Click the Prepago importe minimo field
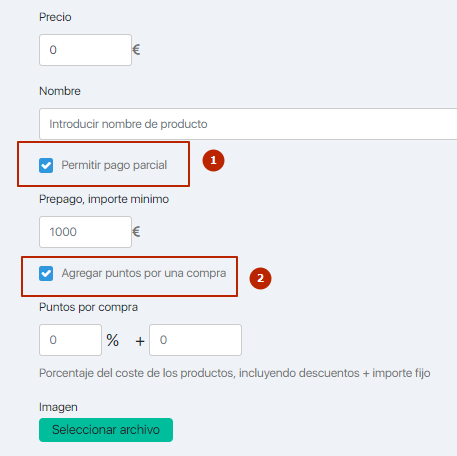This screenshot has width=457, height=456. point(85,232)
